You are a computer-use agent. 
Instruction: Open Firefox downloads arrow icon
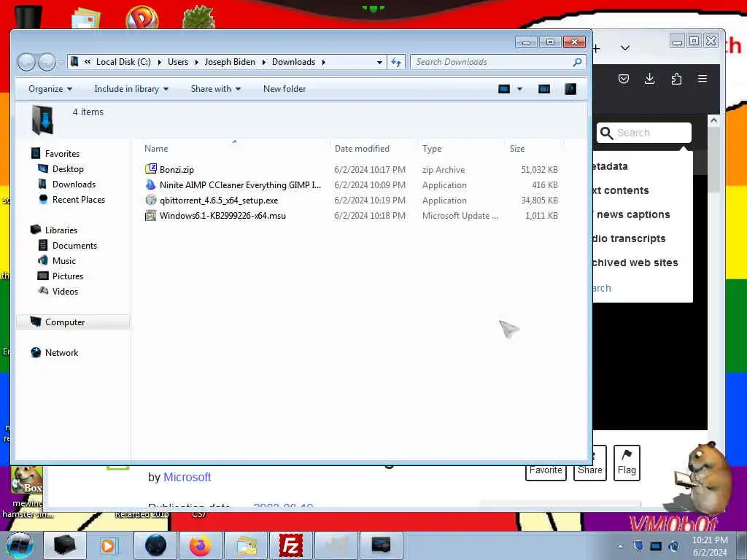point(649,79)
